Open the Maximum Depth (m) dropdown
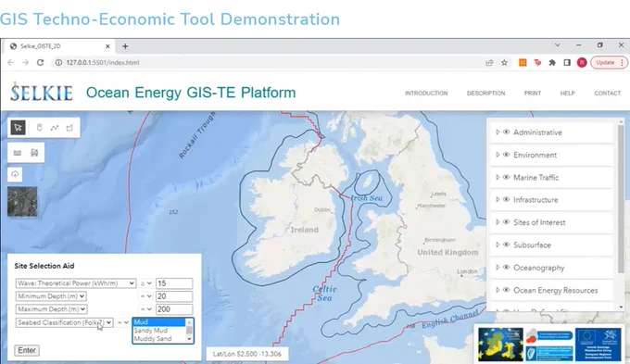630x364 pixels. (x=52, y=309)
